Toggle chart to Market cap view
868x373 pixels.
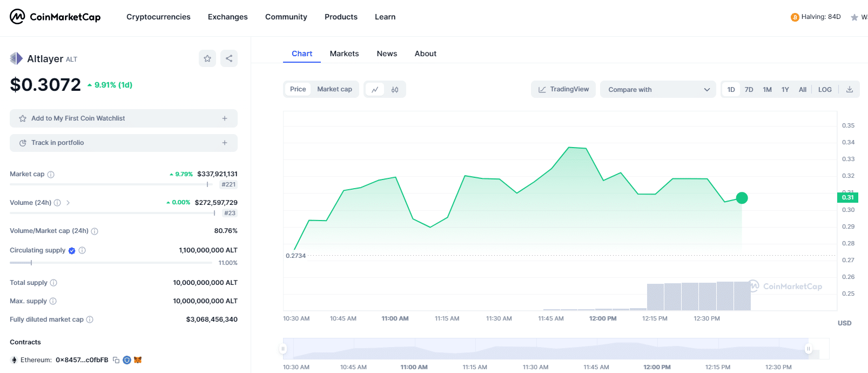click(x=334, y=89)
